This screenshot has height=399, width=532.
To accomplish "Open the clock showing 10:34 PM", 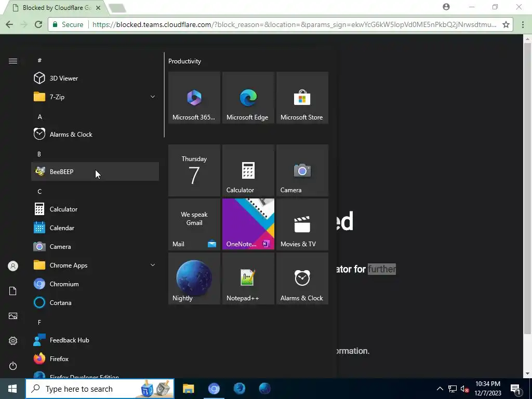I will 488,389.
